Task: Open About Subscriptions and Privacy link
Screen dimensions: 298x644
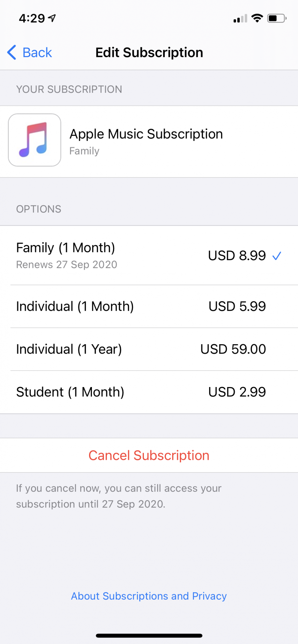Action: pos(149,596)
